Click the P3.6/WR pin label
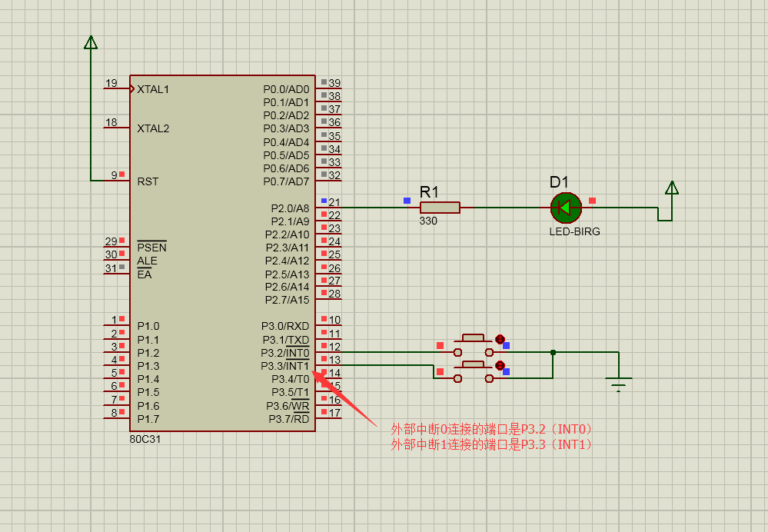The width and height of the screenshot is (768, 532). (x=288, y=406)
